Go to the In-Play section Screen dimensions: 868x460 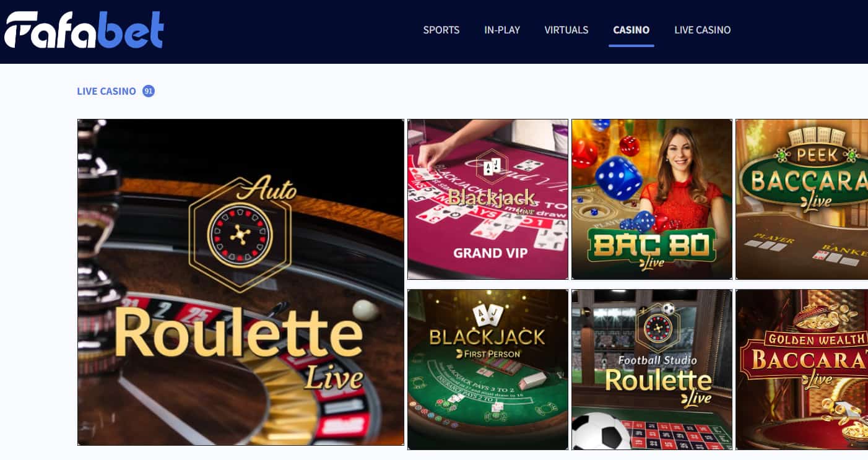[501, 30]
